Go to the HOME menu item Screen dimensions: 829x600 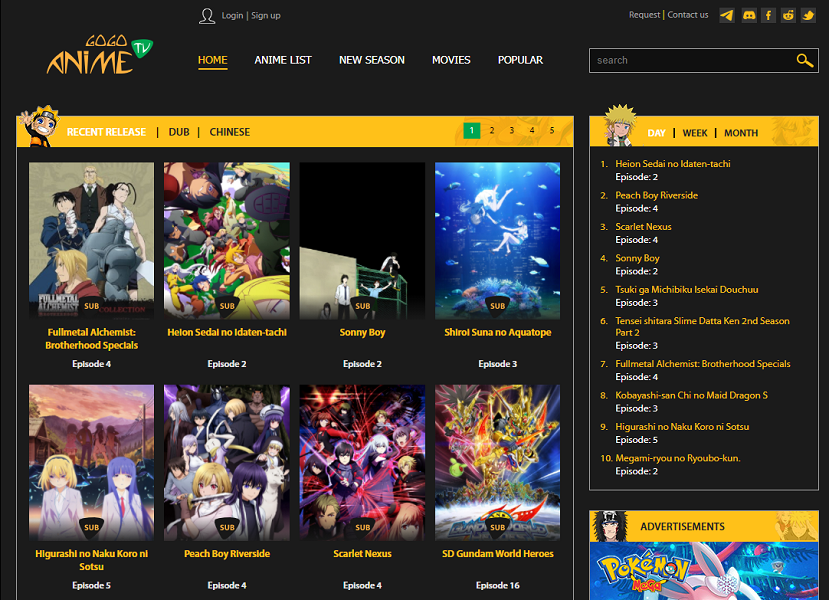click(213, 60)
